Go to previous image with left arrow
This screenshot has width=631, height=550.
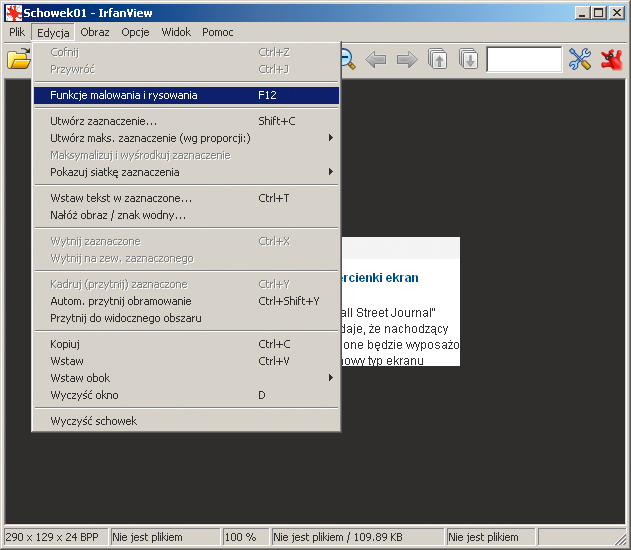point(376,60)
